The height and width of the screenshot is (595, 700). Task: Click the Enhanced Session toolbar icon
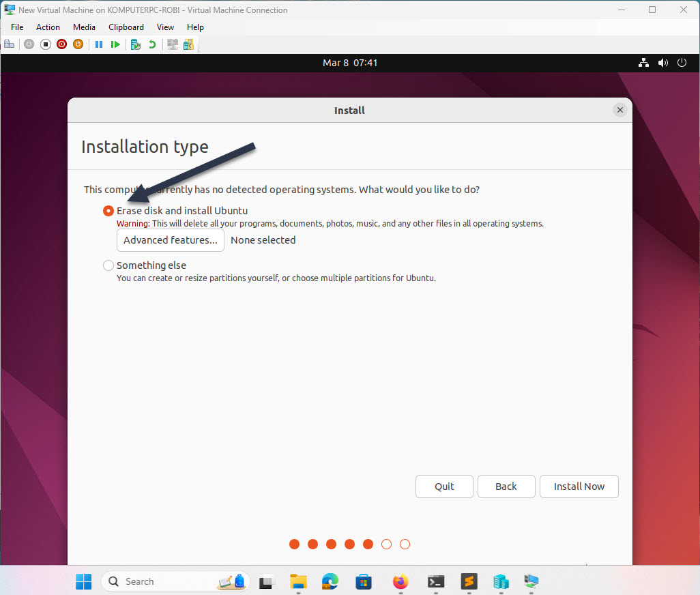[x=172, y=44]
